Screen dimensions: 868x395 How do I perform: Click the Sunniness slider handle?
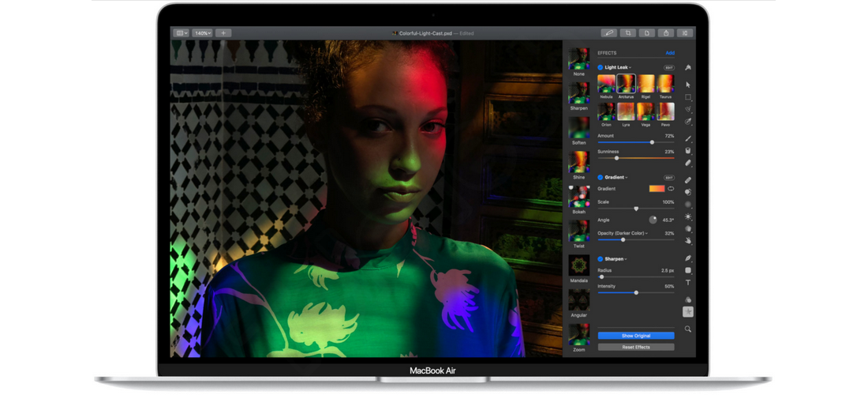pos(617,158)
